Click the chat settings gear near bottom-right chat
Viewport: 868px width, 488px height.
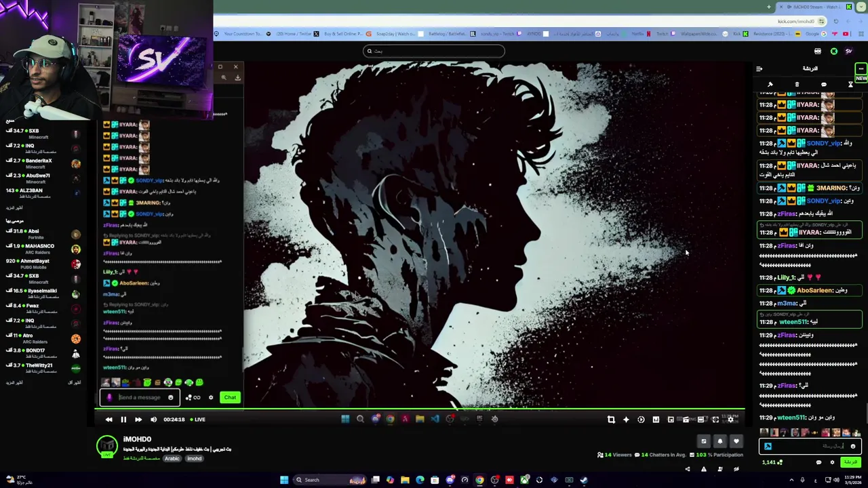832,462
